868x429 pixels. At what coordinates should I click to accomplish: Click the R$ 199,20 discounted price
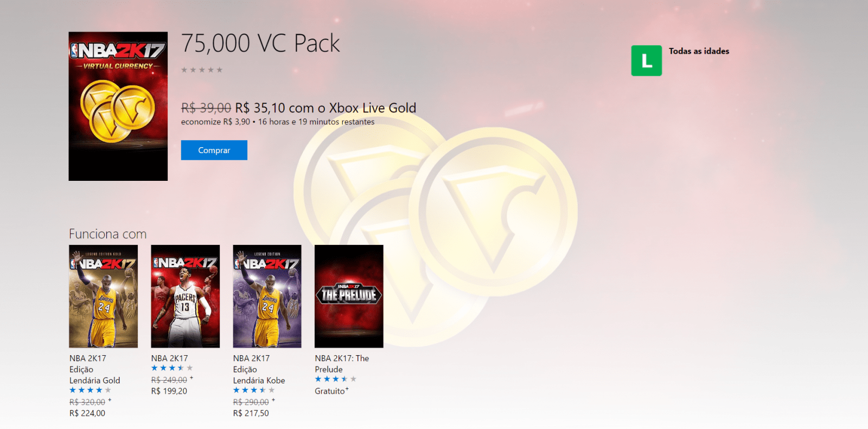(x=169, y=391)
